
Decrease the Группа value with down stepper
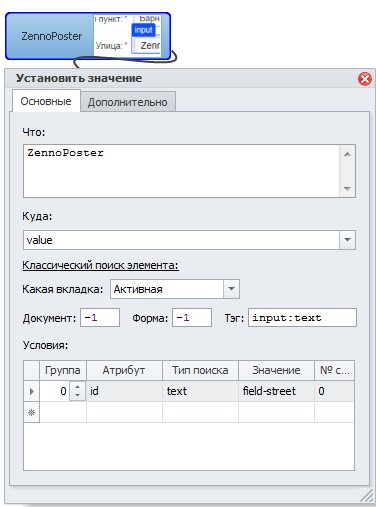coord(77,395)
